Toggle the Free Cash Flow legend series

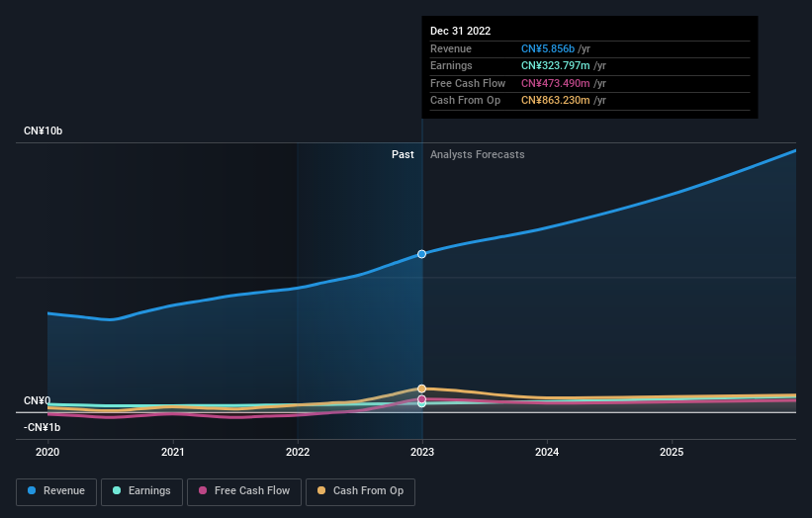244,491
